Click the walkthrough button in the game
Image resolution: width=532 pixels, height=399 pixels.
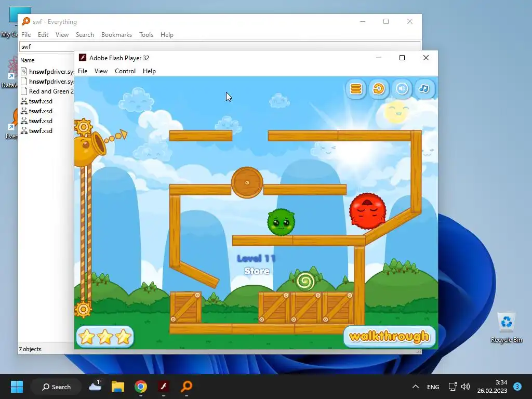389,337
